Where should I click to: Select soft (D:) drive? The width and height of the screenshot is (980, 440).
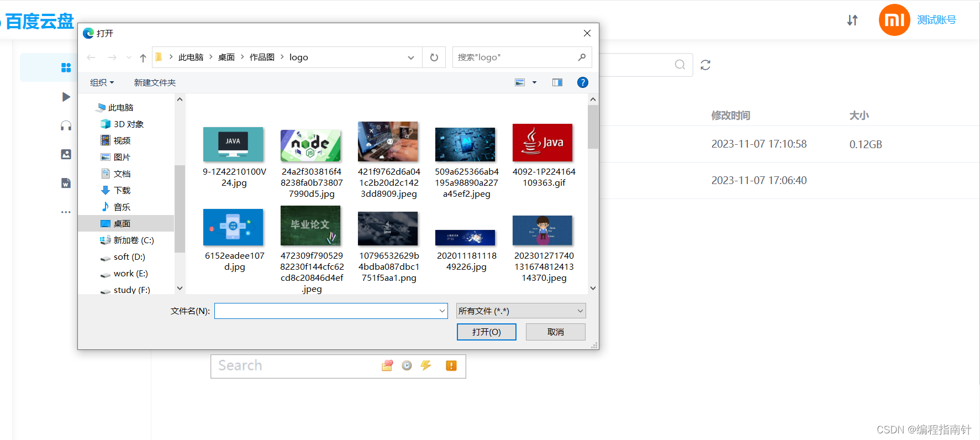[123, 257]
